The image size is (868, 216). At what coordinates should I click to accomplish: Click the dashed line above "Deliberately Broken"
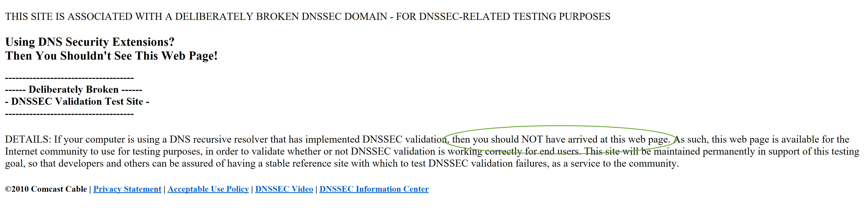[69, 78]
